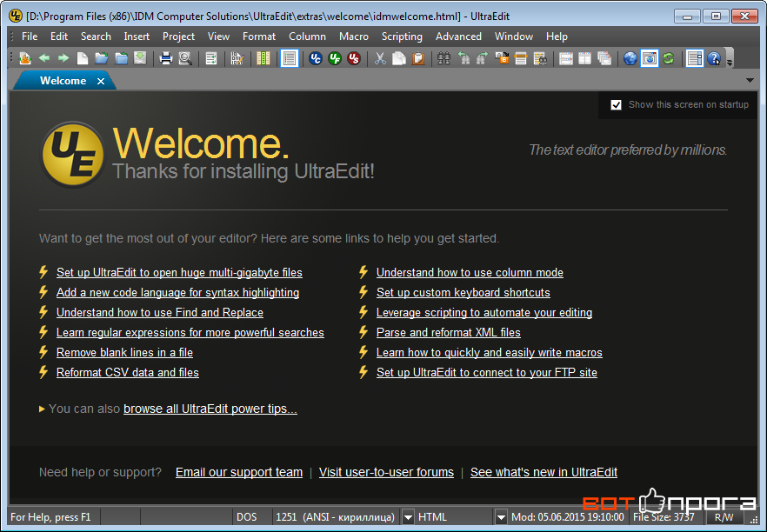Toggle the R/W read-write status indicator
This screenshot has height=532, width=767.
tap(724, 517)
